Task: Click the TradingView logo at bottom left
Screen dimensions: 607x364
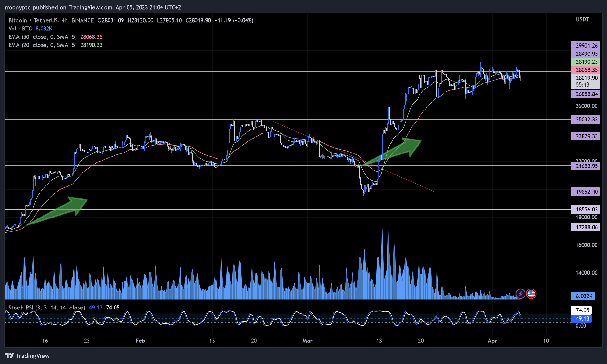Action: click(27, 356)
